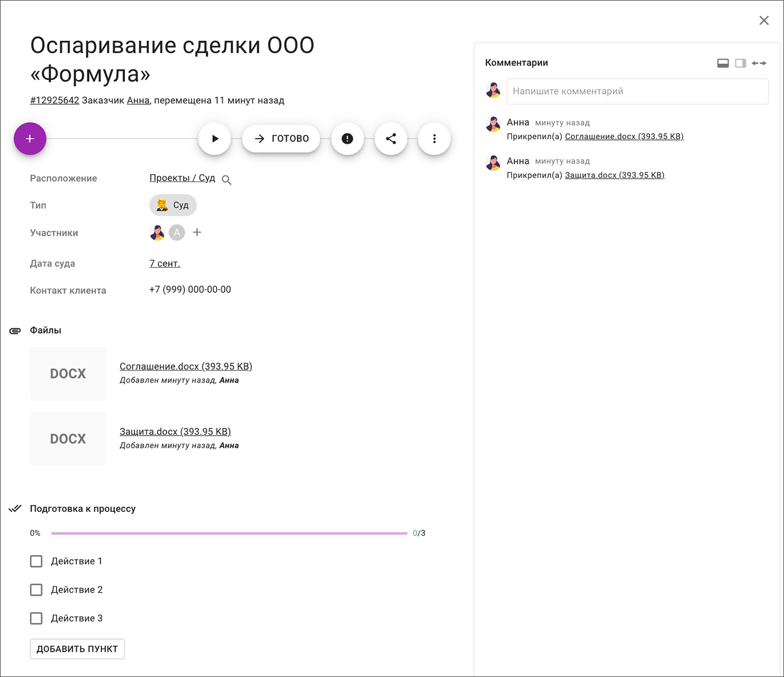Click the gray A participant avatar
The height and width of the screenshot is (677, 784).
click(x=177, y=232)
